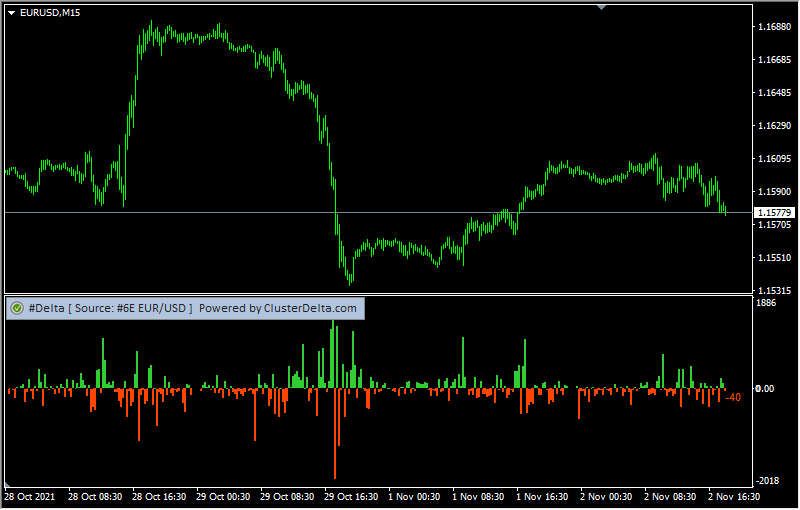Click the time label 1 Nov 16:30
Viewport: 800px width, 510px height.
(x=542, y=496)
